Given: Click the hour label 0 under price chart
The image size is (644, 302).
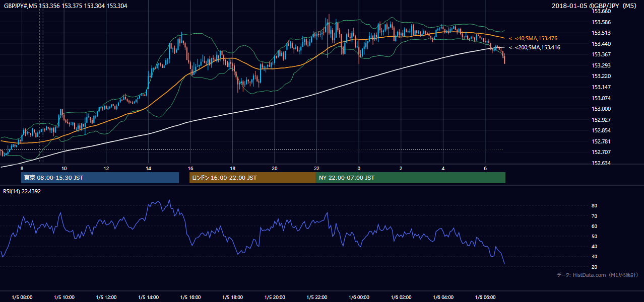Looking at the screenshot, I should (359, 168).
